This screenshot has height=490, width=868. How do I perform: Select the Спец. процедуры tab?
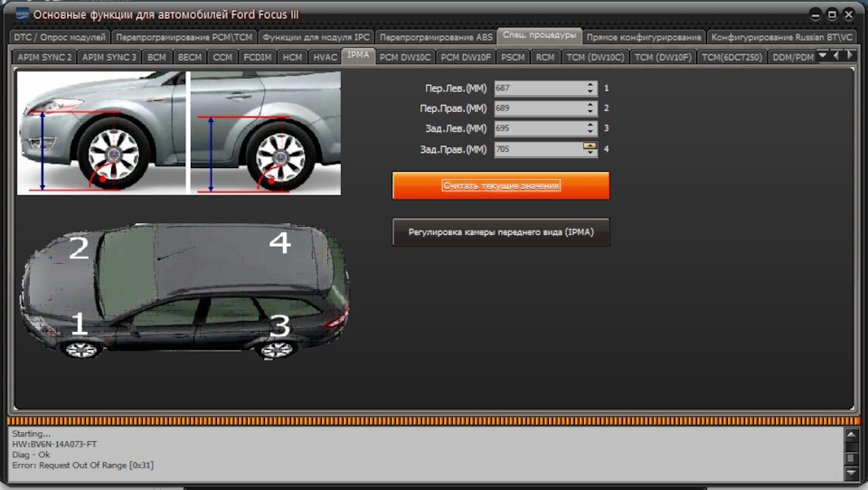point(539,35)
